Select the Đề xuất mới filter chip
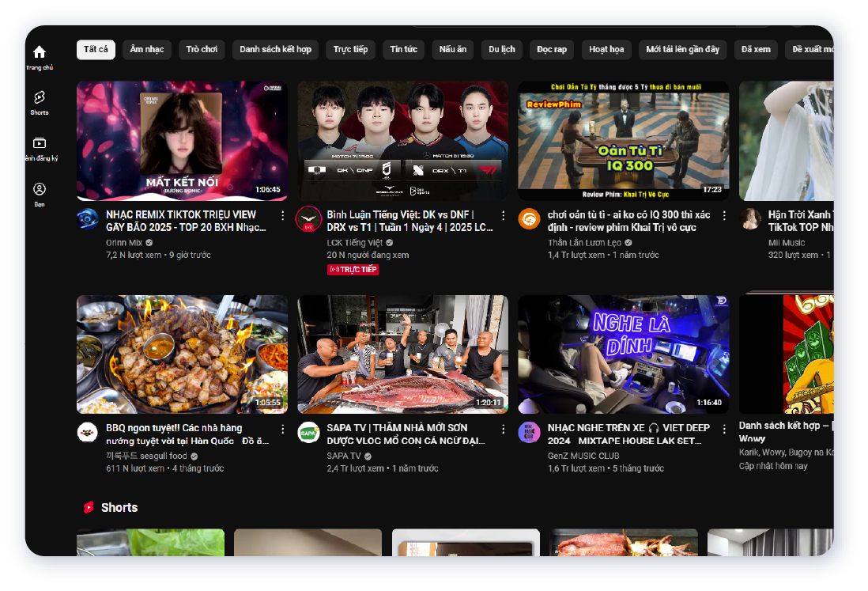This screenshot has height=591, width=868. tap(810, 49)
